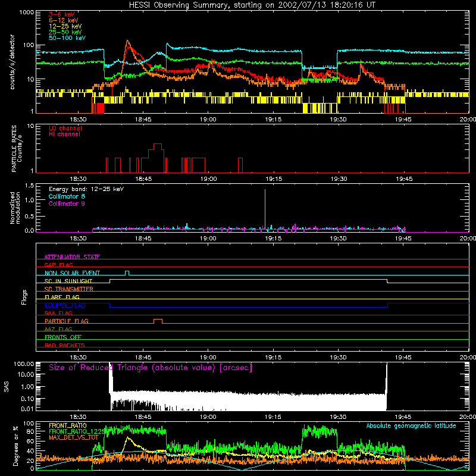Click the 'Collimator 8' legend label
Screen dimensions: 476x476
[67, 196]
